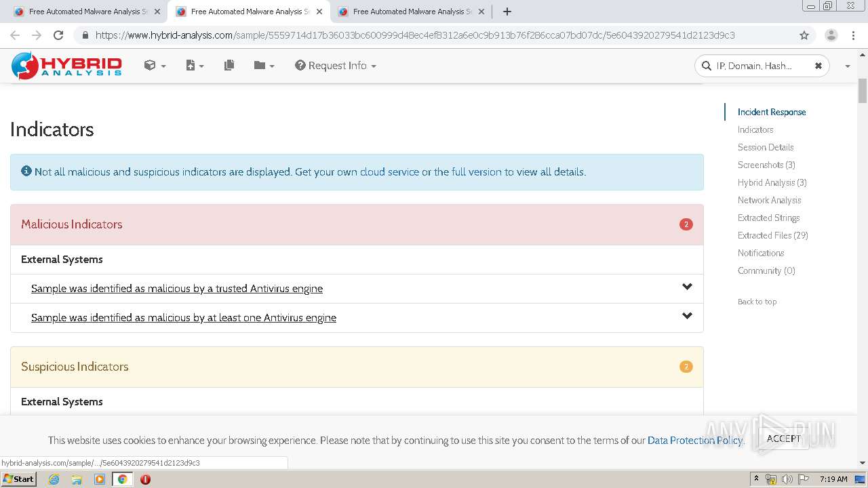Go to Extracted Files (29) in sidebar
Viewport: 868px width, 488px height.
click(773, 236)
